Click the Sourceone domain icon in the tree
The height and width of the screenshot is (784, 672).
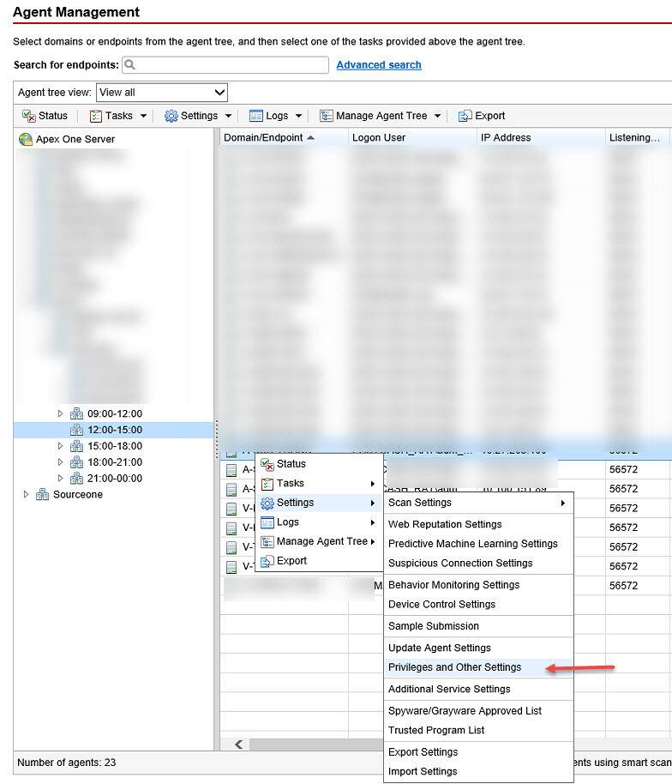pos(42,495)
